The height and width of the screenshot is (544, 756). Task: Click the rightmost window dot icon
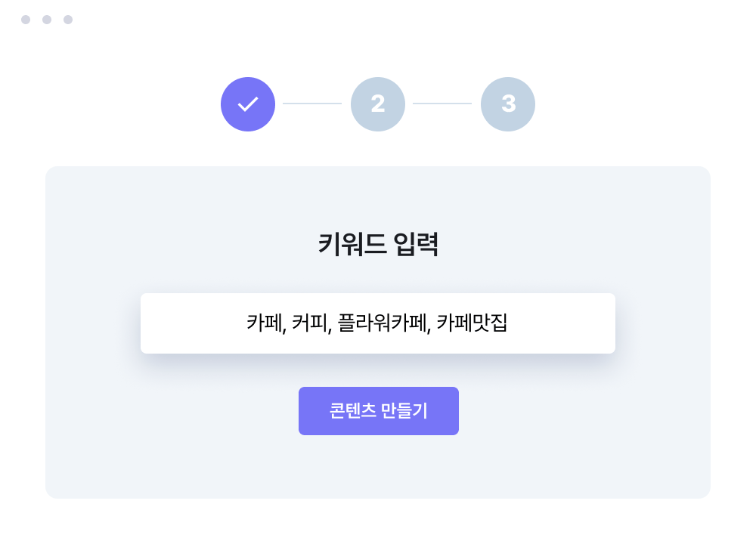pos(68,19)
